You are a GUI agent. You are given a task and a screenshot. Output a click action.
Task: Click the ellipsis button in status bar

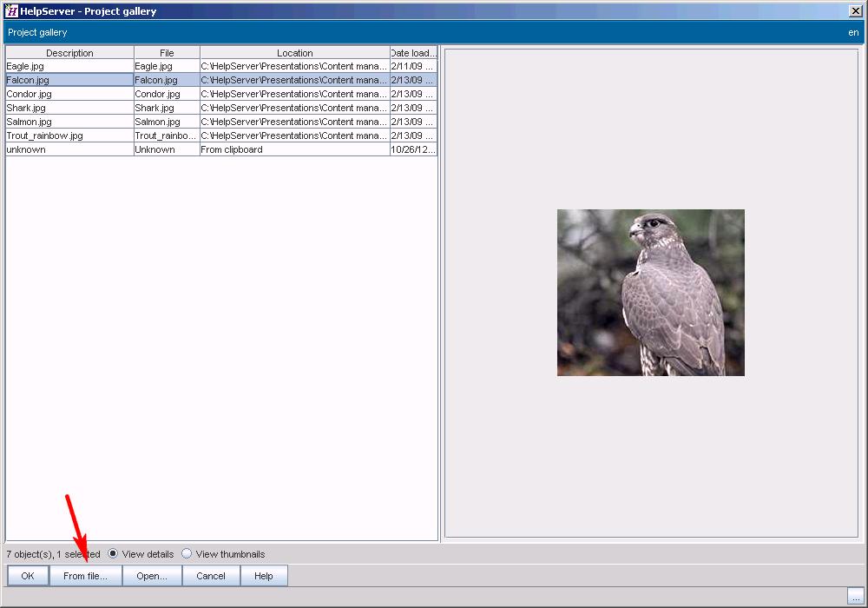click(855, 597)
